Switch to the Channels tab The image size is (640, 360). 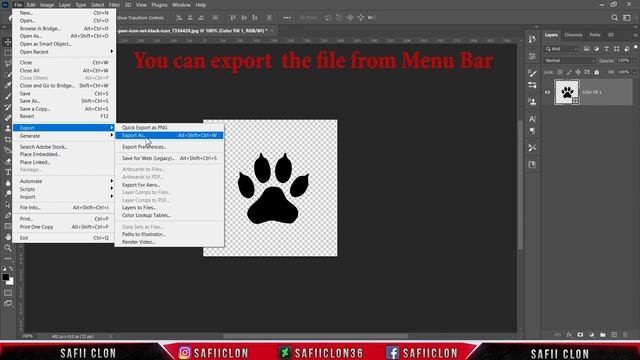[x=573, y=35]
